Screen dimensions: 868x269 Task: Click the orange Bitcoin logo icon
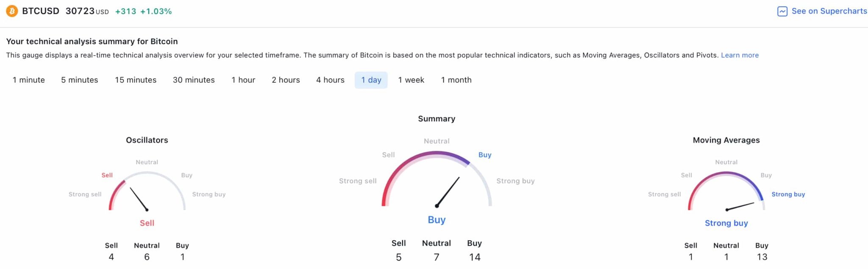coord(12,11)
